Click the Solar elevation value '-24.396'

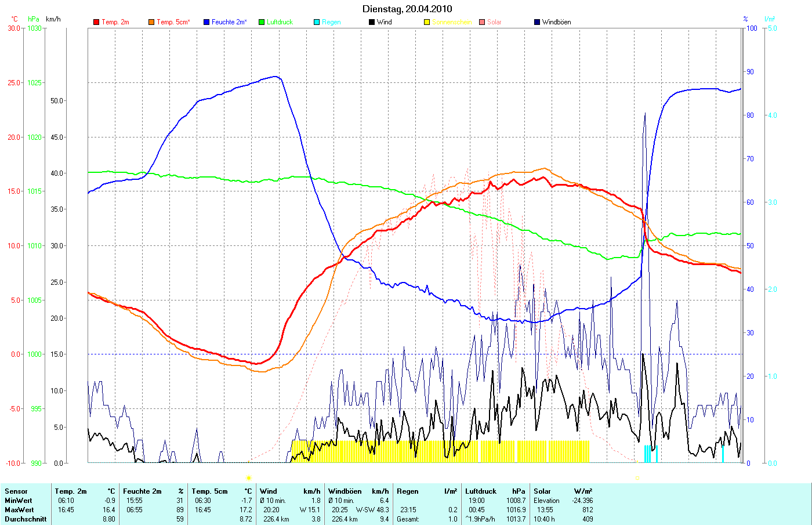(x=582, y=501)
